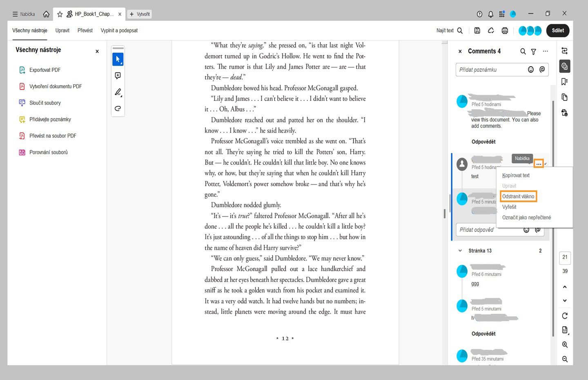Open the collaborator avatars group
Image resolution: width=588 pixels, height=380 pixels.
(x=530, y=31)
